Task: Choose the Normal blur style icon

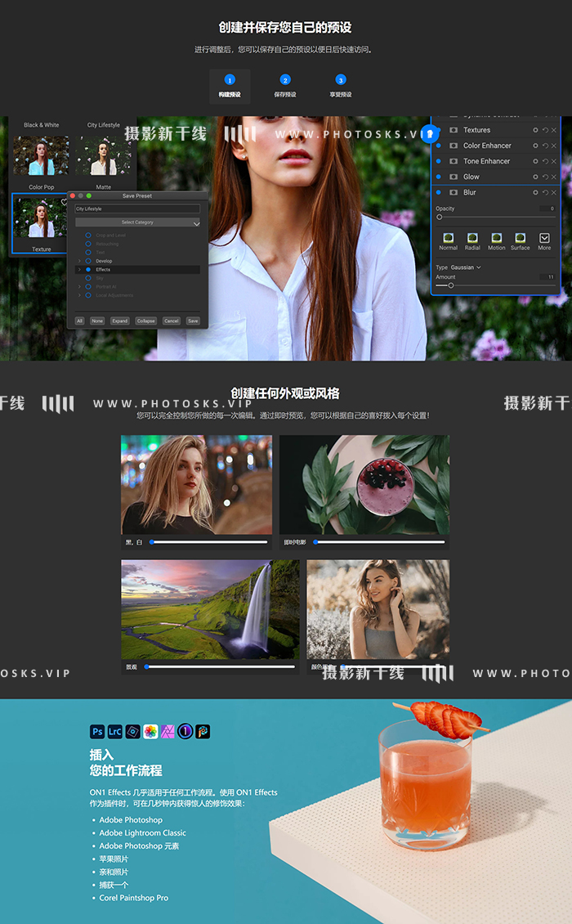Action: pyautogui.click(x=449, y=237)
